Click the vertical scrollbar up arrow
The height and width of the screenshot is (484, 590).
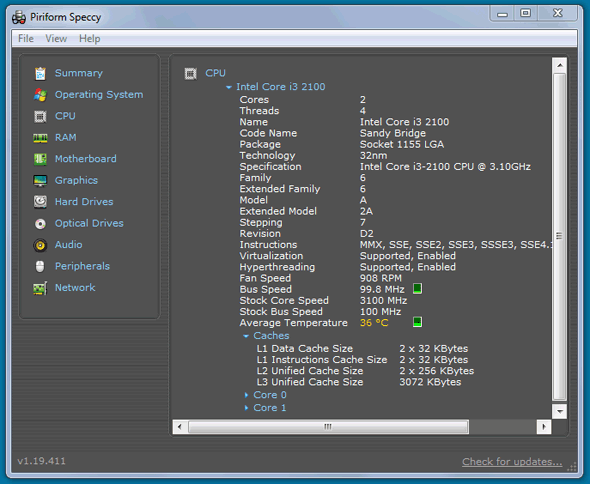[x=560, y=65]
